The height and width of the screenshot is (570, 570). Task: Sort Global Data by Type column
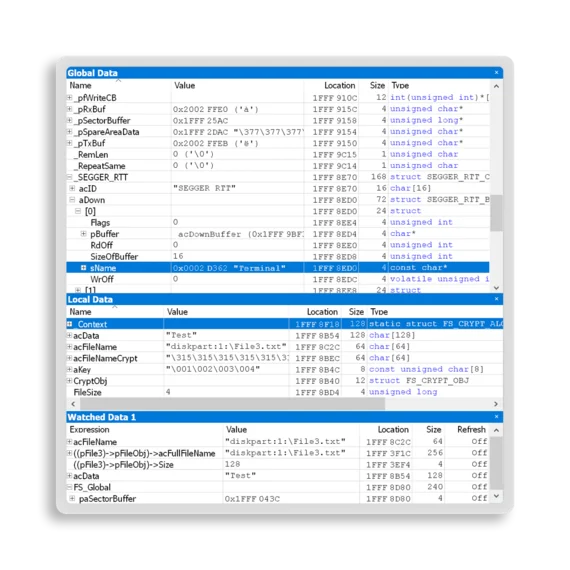(439, 85)
